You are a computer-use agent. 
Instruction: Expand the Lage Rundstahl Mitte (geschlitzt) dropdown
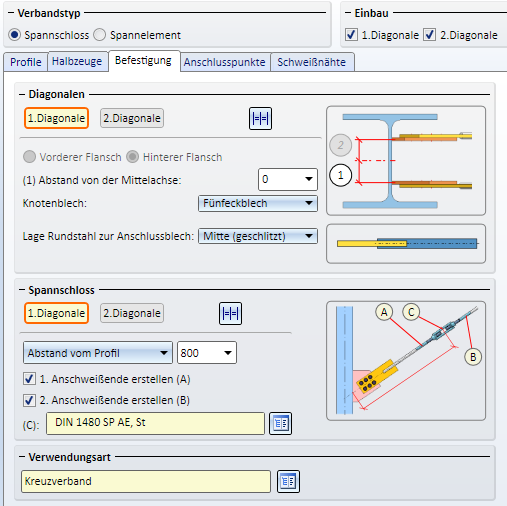pyautogui.click(x=258, y=236)
